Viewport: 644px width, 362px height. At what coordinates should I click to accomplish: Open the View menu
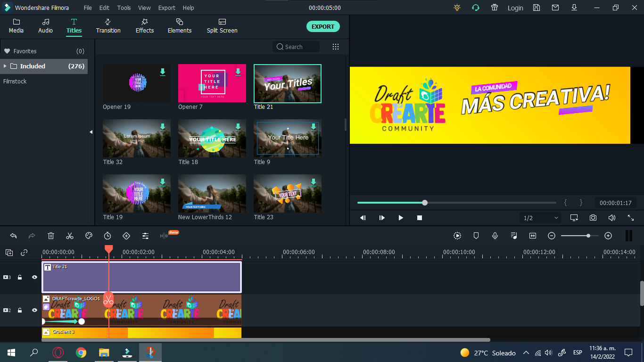click(x=144, y=8)
